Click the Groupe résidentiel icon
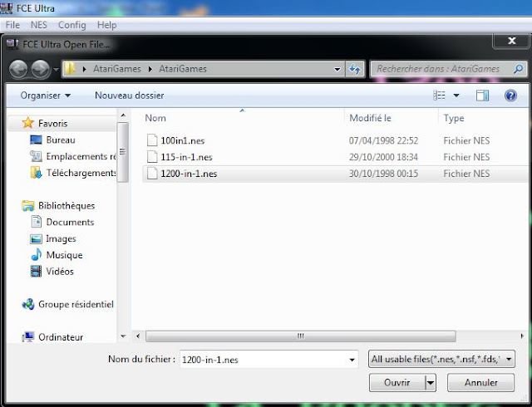This screenshot has width=532, height=407. (28, 304)
